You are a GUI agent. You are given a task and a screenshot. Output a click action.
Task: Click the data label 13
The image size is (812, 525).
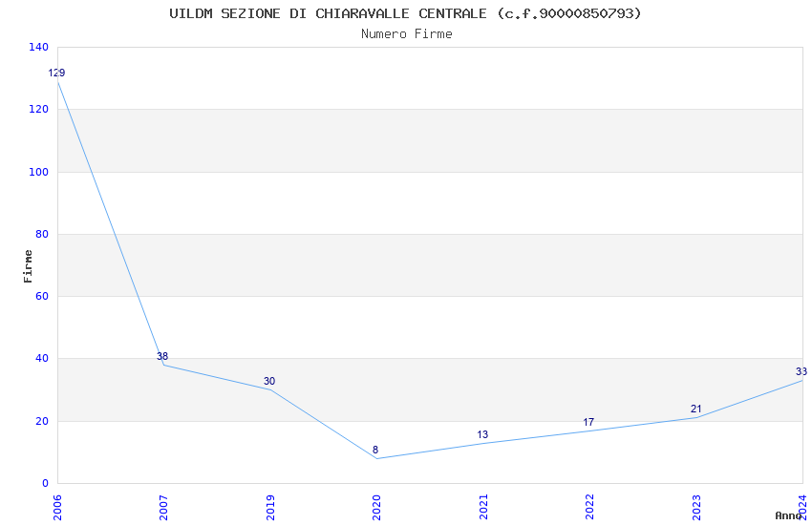pyautogui.click(x=482, y=434)
